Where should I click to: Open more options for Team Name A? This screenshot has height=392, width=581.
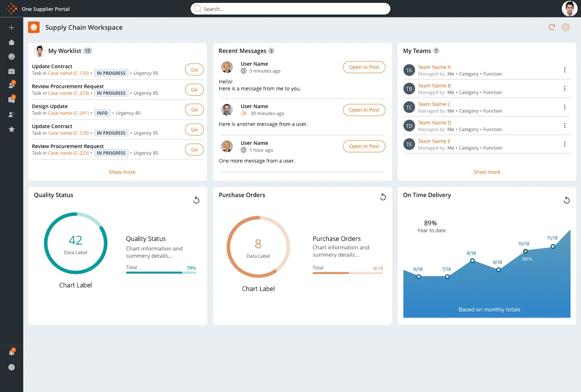pos(564,70)
